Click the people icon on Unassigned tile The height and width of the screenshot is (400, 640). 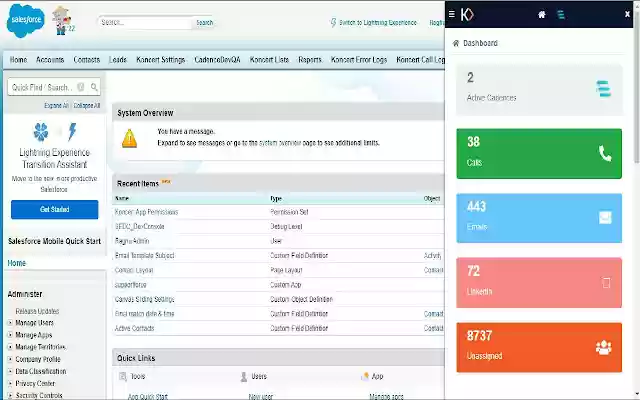pos(604,347)
